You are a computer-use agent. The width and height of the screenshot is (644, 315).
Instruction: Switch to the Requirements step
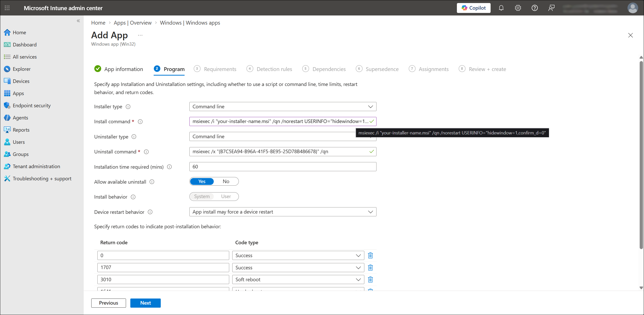(215, 69)
